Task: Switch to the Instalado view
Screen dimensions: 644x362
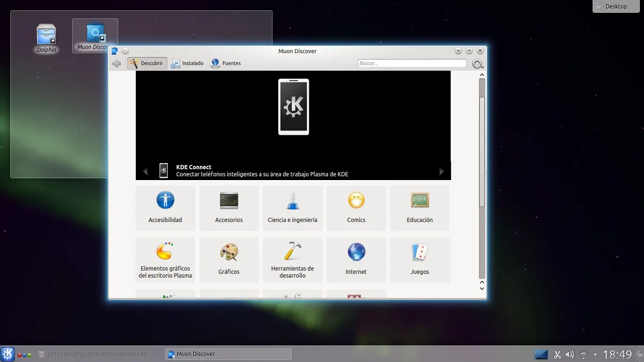Action: coord(187,64)
